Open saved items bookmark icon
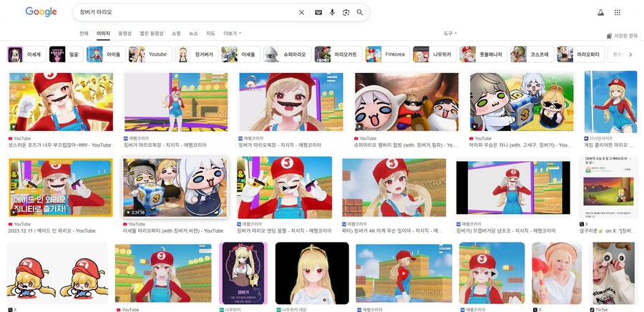This screenshot has width=644, height=312. tap(609, 36)
